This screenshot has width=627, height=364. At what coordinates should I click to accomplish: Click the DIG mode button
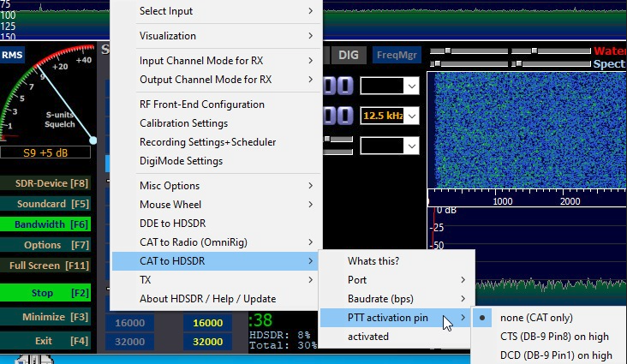[x=349, y=55]
